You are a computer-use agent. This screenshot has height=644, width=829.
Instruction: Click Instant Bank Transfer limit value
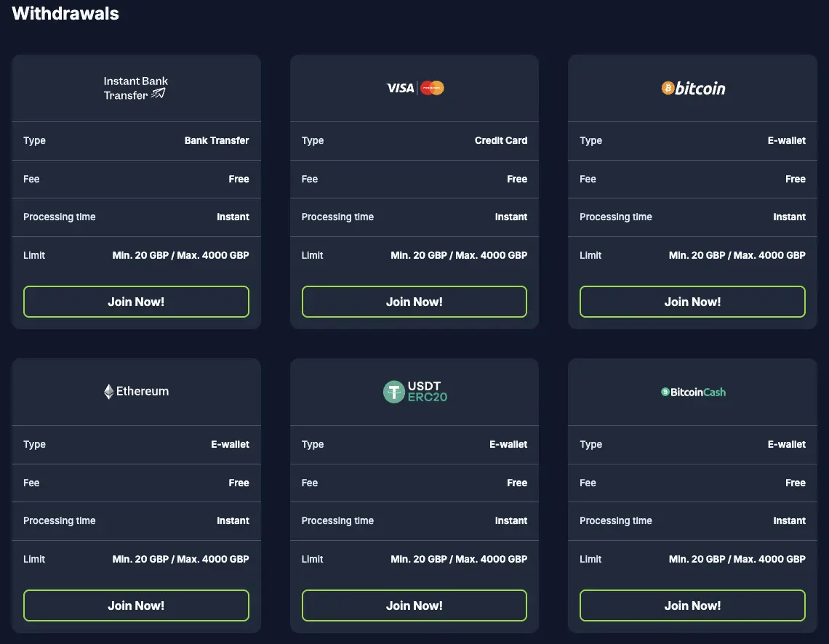180,255
